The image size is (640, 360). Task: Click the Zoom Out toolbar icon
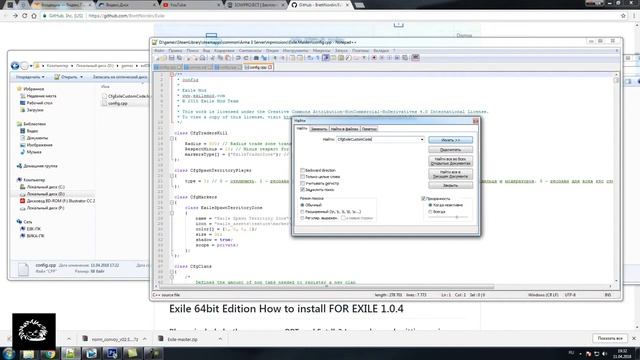pyautogui.click(x=283, y=58)
